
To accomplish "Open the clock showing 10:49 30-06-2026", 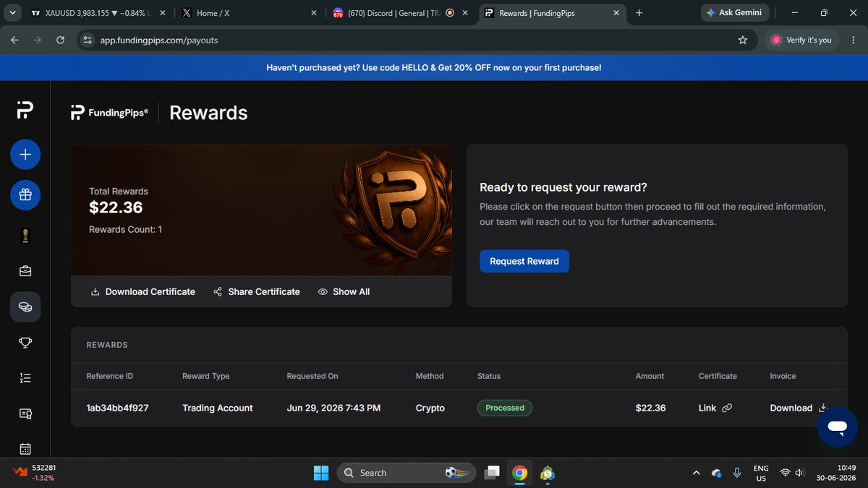I will pos(836,473).
